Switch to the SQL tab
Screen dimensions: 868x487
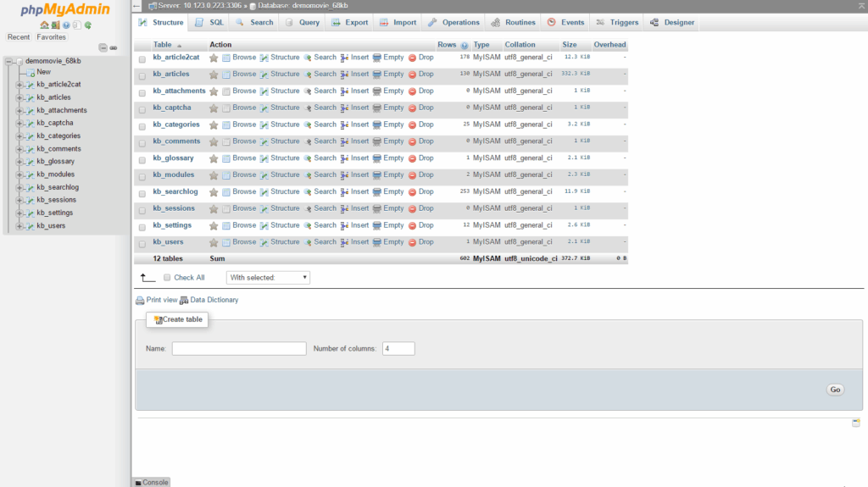coord(209,23)
